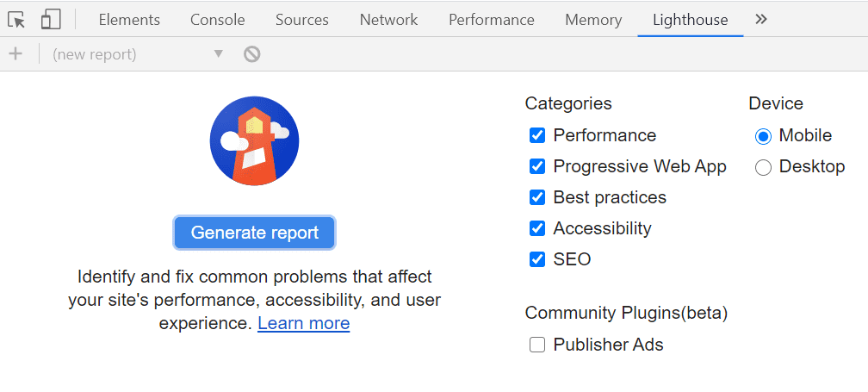Click the clear all icon next to the report dropdown
The image size is (868, 392).
pyautogui.click(x=251, y=54)
